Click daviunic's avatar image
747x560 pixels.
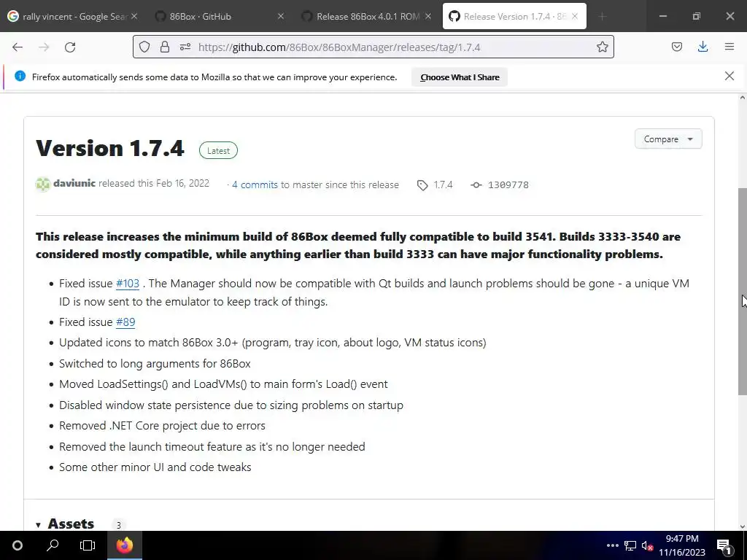(x=43, y=184)
